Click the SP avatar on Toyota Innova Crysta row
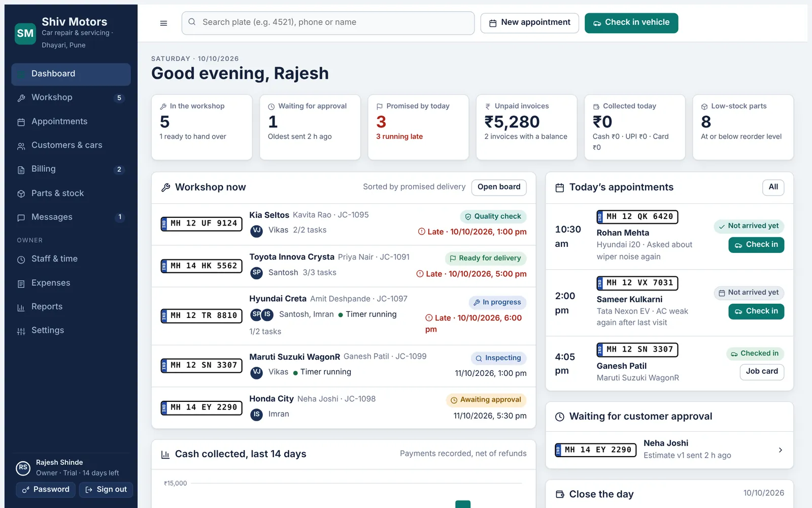The height and width of the screenshot is (508, 812). click(257, 273)
